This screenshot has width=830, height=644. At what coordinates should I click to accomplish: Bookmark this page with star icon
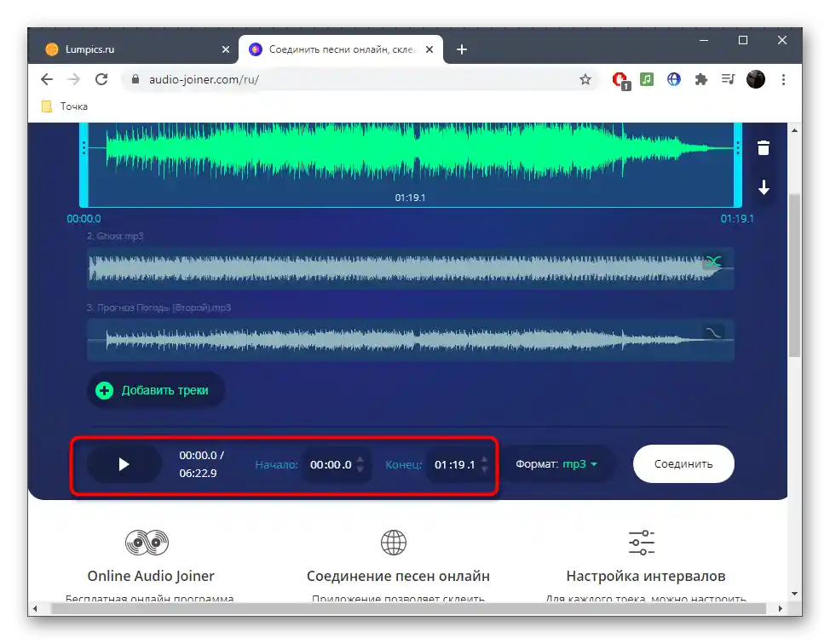point(585,79)
